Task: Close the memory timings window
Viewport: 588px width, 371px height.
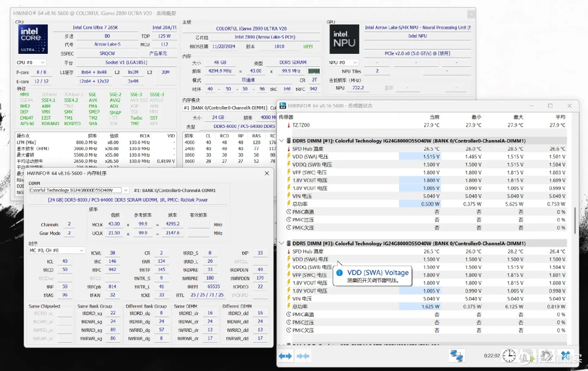Action: pos(267,173)
